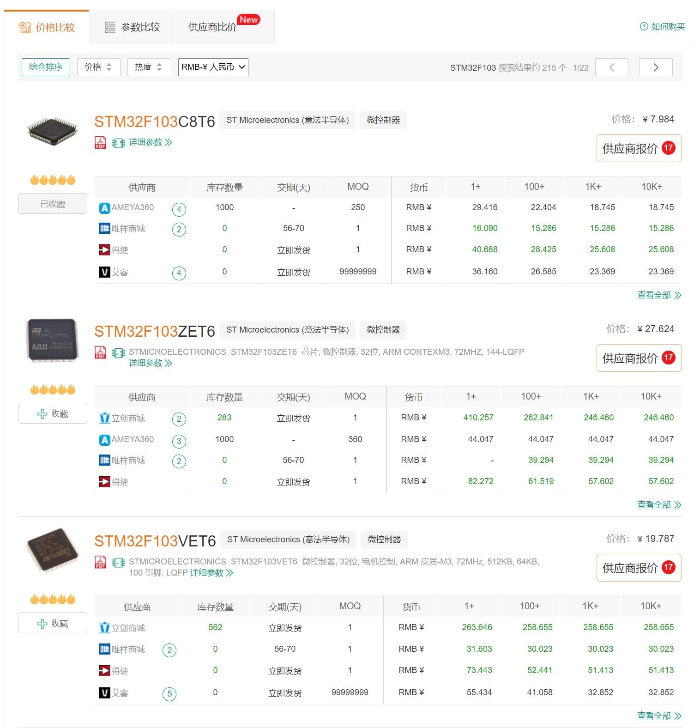700x728 pixels.
Task: Go to the next results page arrow
Action: click(x=656, y=67)
